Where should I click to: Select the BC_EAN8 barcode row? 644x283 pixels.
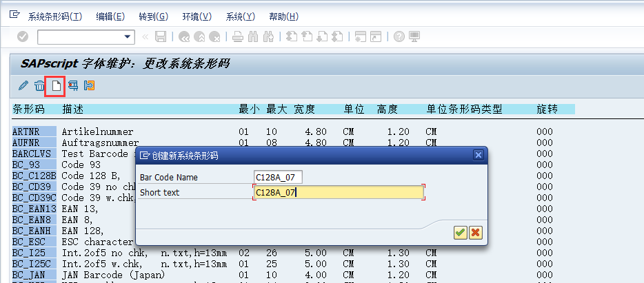[34, 220]
